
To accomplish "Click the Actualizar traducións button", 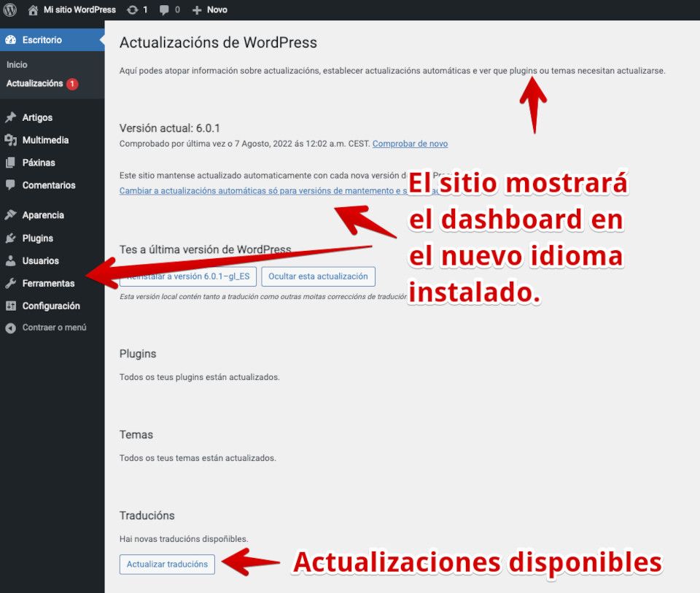I will [168, 565].
